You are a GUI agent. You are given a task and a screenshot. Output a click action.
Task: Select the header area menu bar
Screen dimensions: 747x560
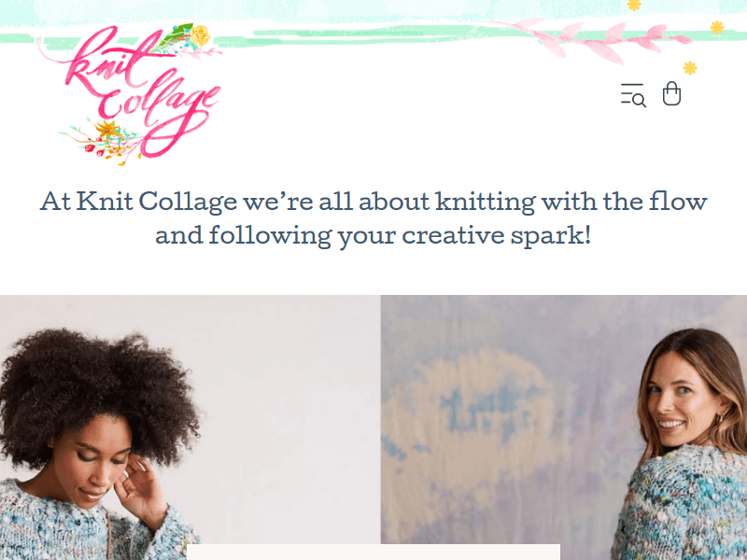[373, 93]
